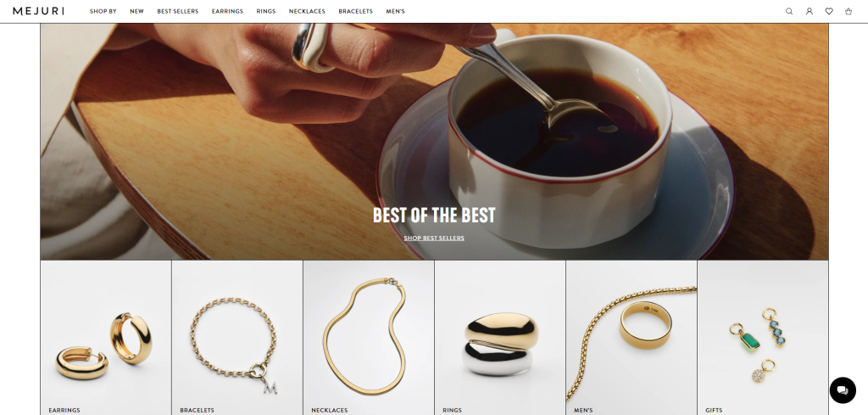Select Bracelets in the top navigation
868x415 pixels.
pyautogui.click(x=355, y=11)
